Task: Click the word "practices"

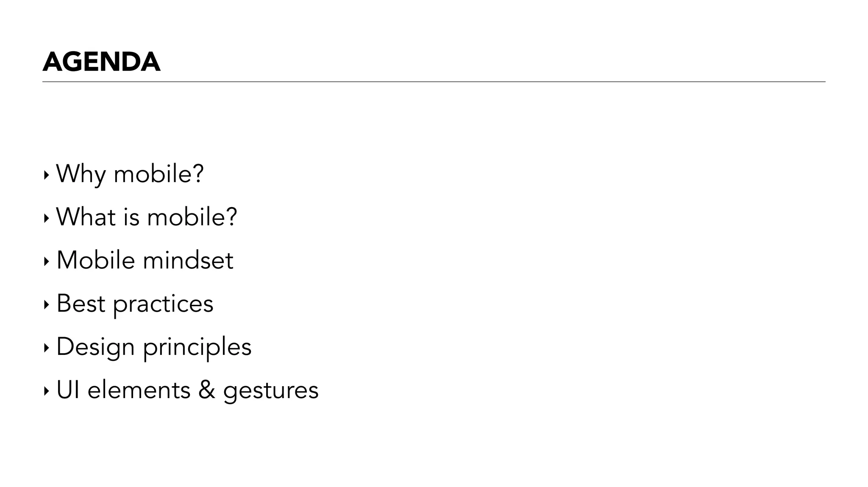Action: click(163, 304)
